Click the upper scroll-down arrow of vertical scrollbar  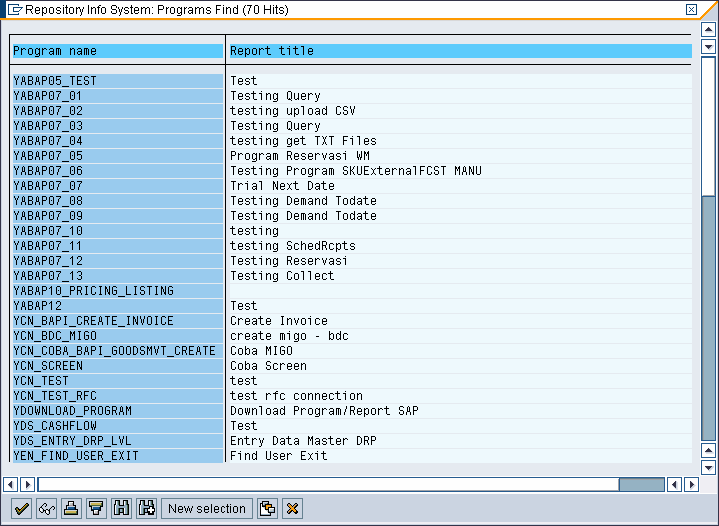pos(708,47)
